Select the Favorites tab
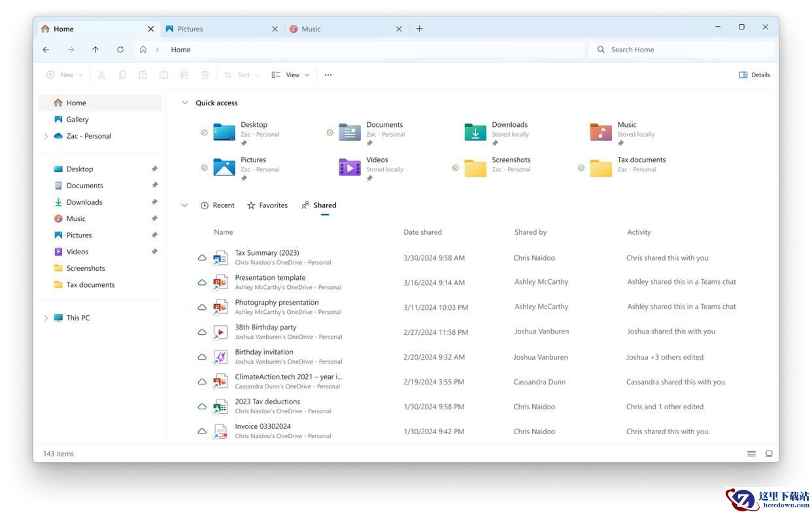 click(267, 205)
